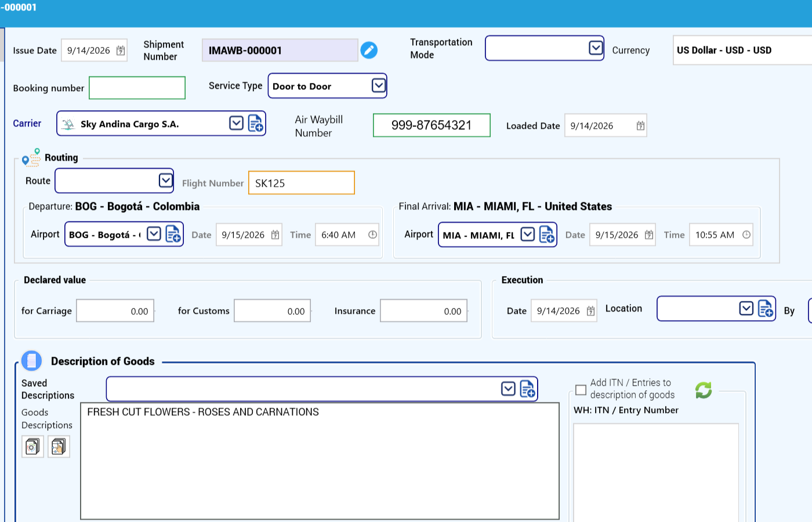
Task: Expand the Execution Location dropdown
Action: pyautogui.click(x=746, y=308)
